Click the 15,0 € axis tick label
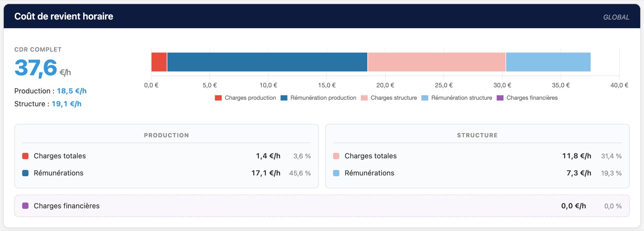Image resolution: width=644 pixels, height=231 pixels. (x=327, y=85)
